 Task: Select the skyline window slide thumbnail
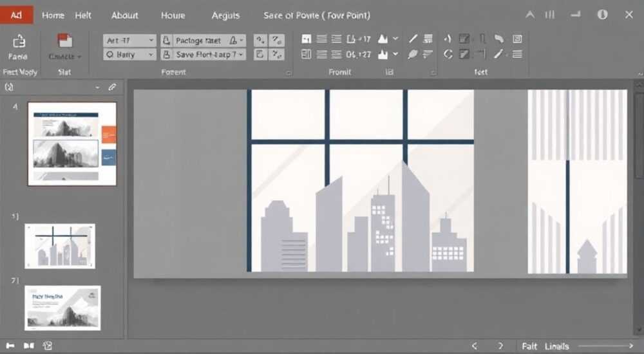click(x=60, y=246)
